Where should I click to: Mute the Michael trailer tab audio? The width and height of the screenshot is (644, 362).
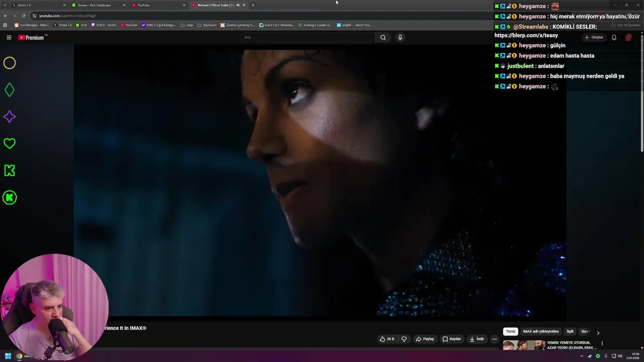238,5
